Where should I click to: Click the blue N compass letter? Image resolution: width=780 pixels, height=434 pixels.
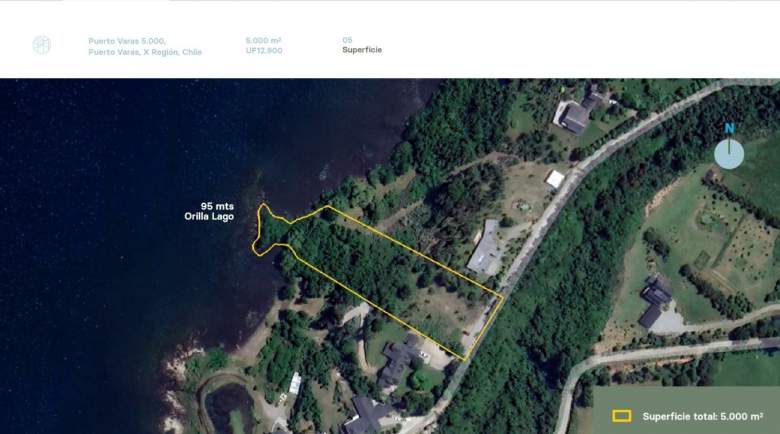tap(729, 129)
